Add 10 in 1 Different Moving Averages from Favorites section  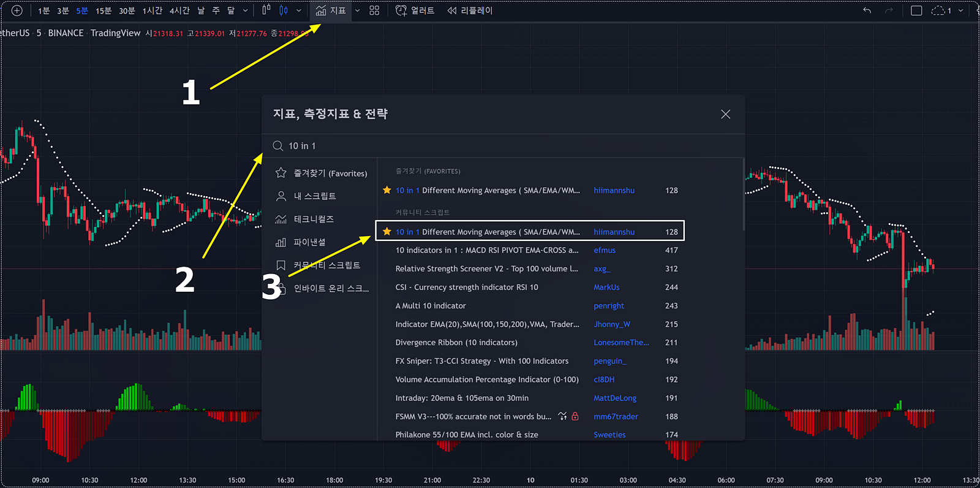[x=488, y=191]
